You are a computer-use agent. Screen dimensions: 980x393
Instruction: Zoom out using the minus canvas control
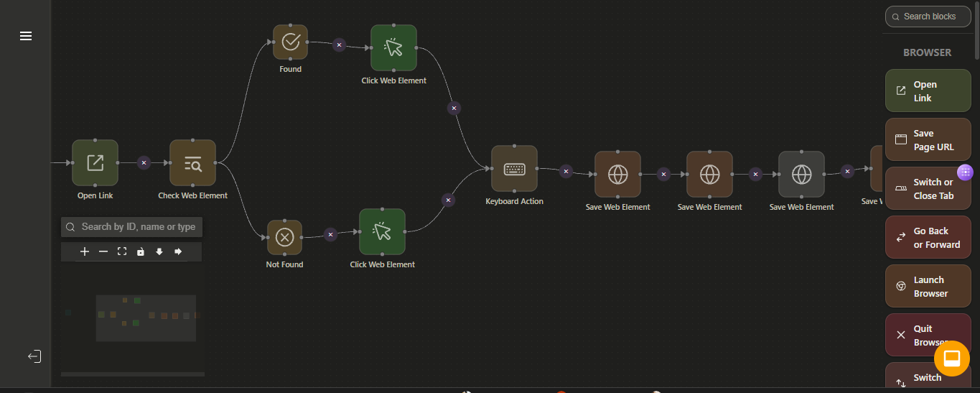click(103, 251)
